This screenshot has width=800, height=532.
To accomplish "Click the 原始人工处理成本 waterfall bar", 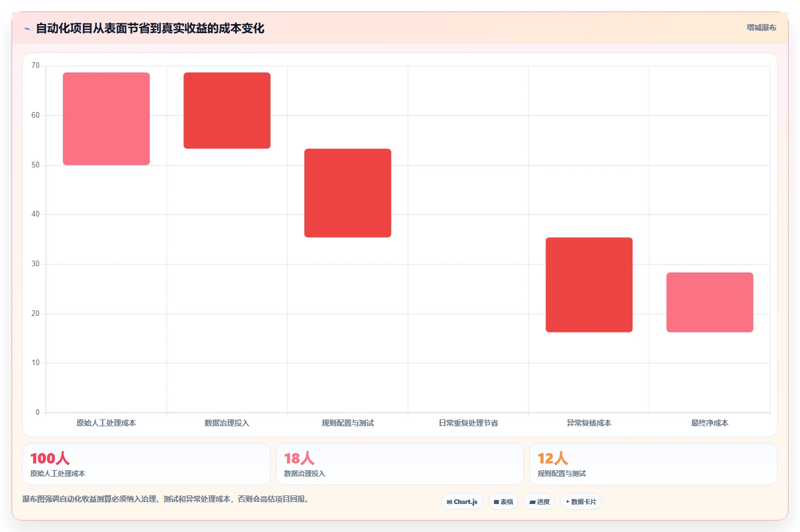I will pyautogui.click(x=106, y=119).
